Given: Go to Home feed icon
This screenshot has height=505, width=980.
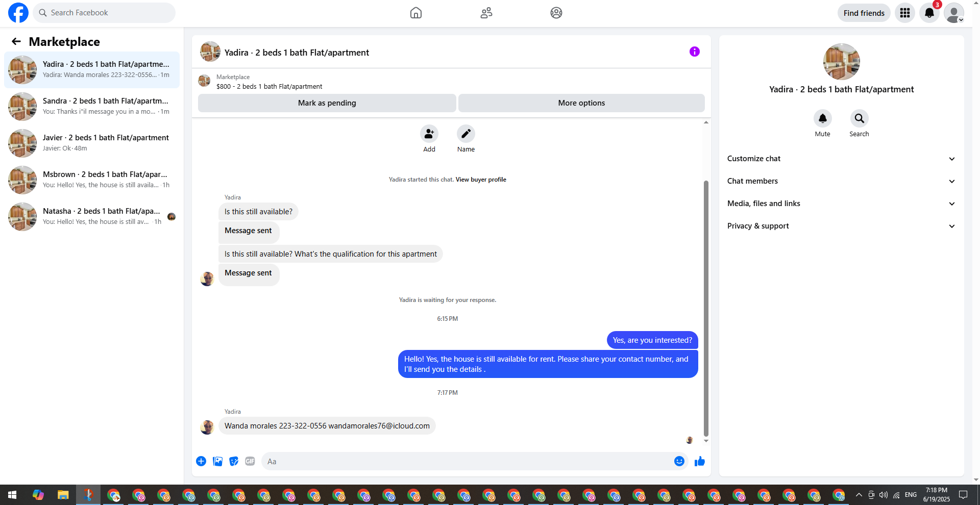Looking at the screenshot, I should pyautogui.click(x=416, y=13).
